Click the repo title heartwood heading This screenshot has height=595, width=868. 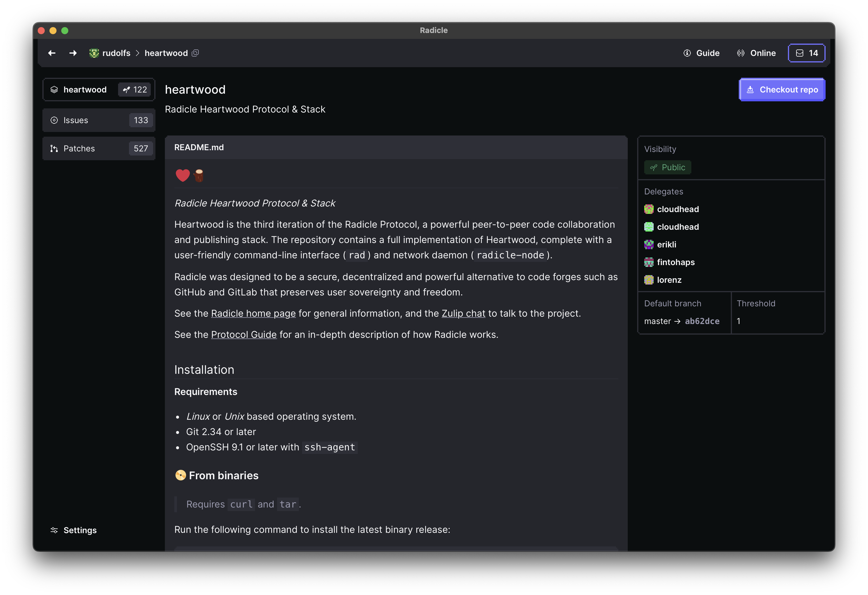tap(195, 90)
